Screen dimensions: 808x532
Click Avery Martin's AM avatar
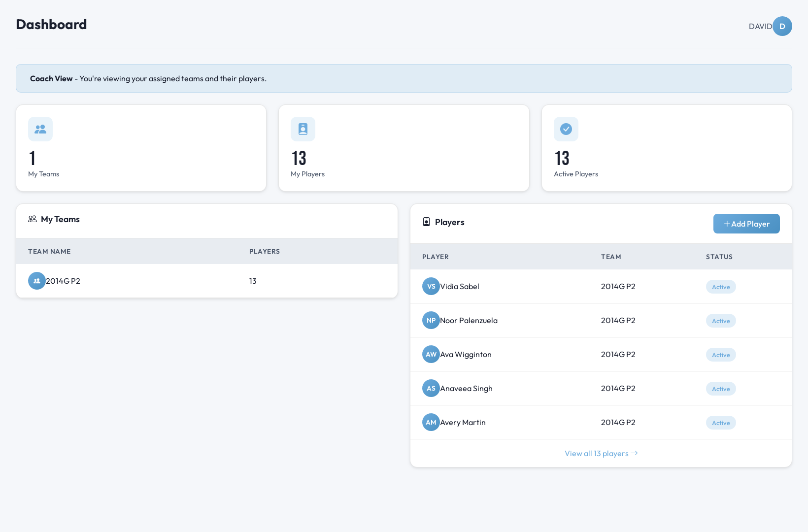click(431, 422)
